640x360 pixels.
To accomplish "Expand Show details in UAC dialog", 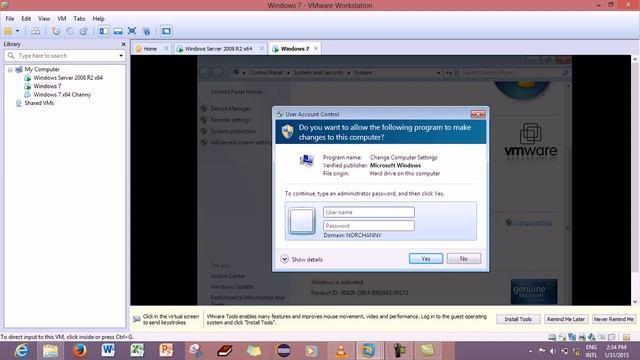I will coord(302,260).
